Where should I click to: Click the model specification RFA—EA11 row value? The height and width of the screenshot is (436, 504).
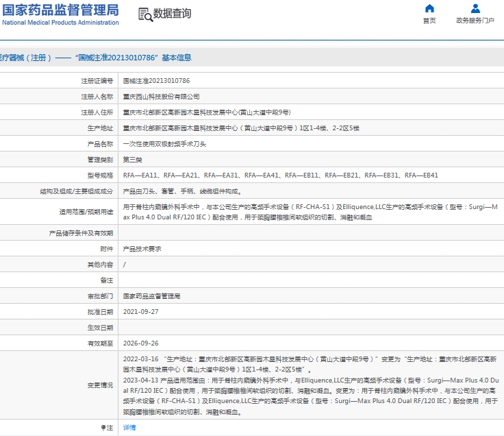(281, 175)
